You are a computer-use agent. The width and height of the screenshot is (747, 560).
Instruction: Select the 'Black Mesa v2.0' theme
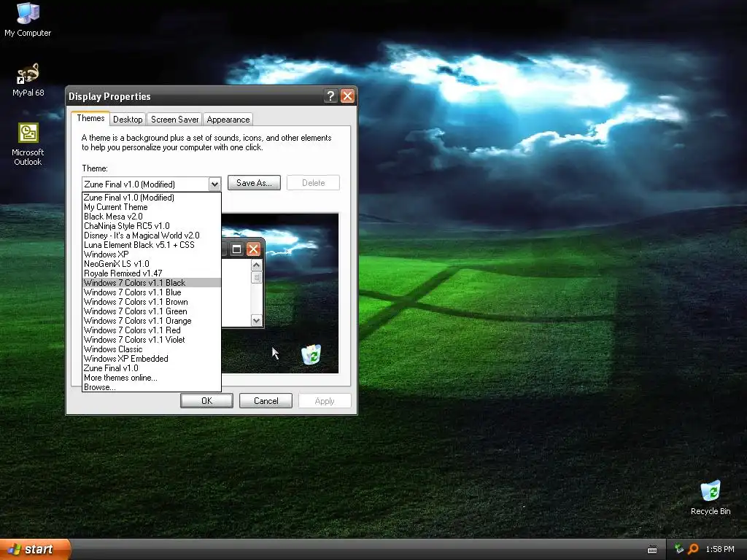pyautogui.click(x=152, y=217)
